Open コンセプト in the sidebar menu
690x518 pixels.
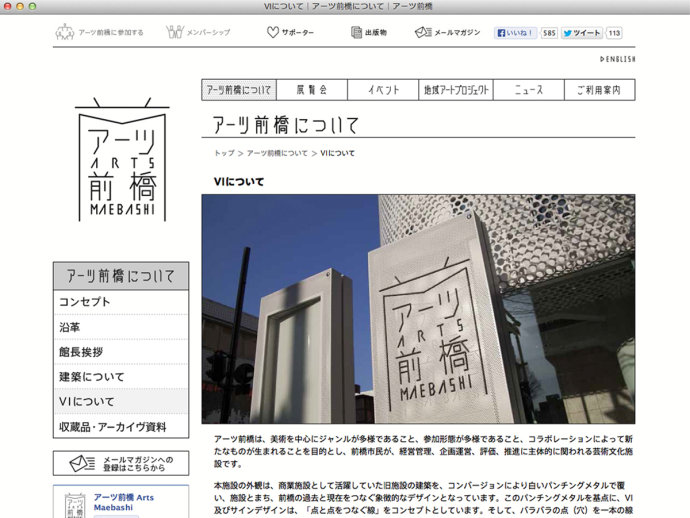pos(121,302)
